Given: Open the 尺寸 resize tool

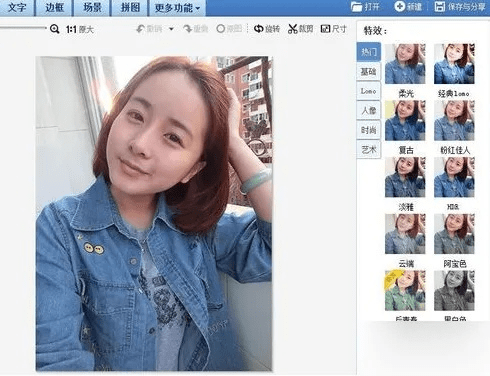Looking at the screenshot, I should 333,29.
